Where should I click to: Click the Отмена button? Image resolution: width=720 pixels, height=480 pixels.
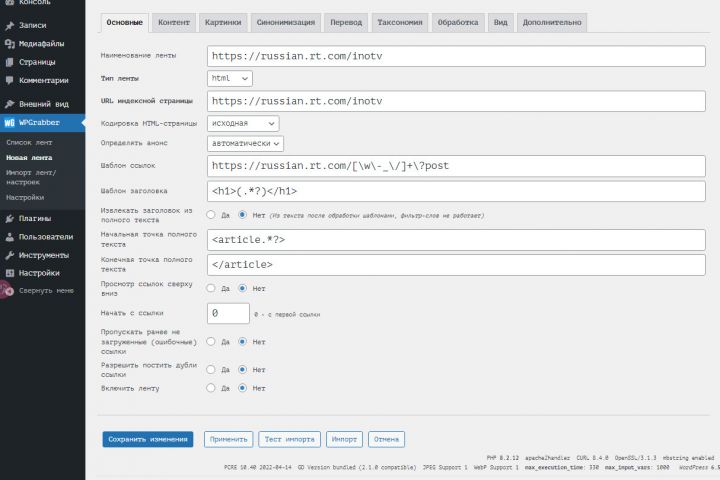[386, 440]
